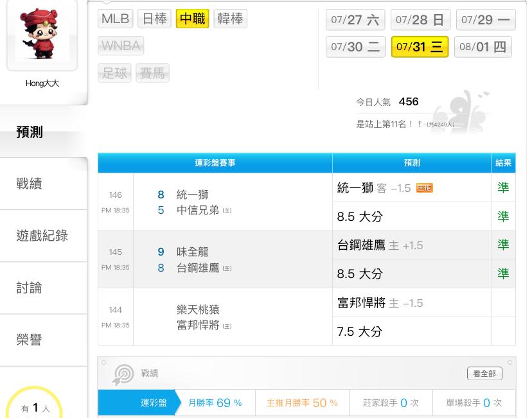Select the 中職 league tab
532x418 pixels.
(192, 19)
